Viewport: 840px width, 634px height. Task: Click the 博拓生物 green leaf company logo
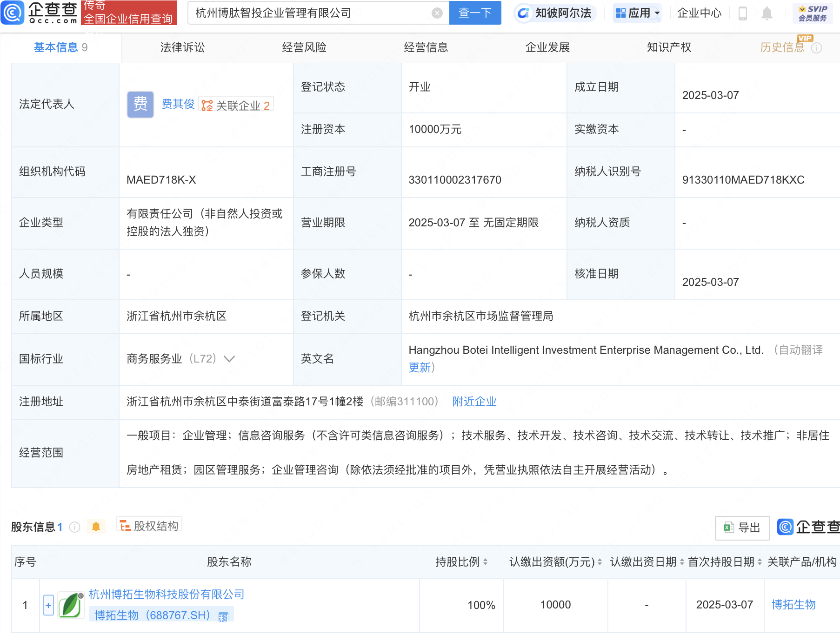tap(71, 605)
